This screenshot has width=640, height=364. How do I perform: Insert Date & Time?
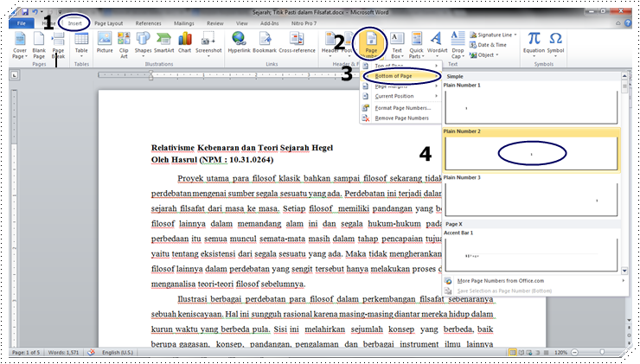[488, 45]
